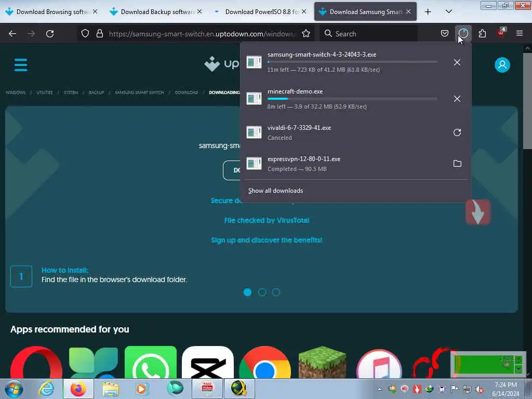Viewport: 532px width, 399px height.
Task: Focus the browser Search field
Action: click(x=368, y=34)
